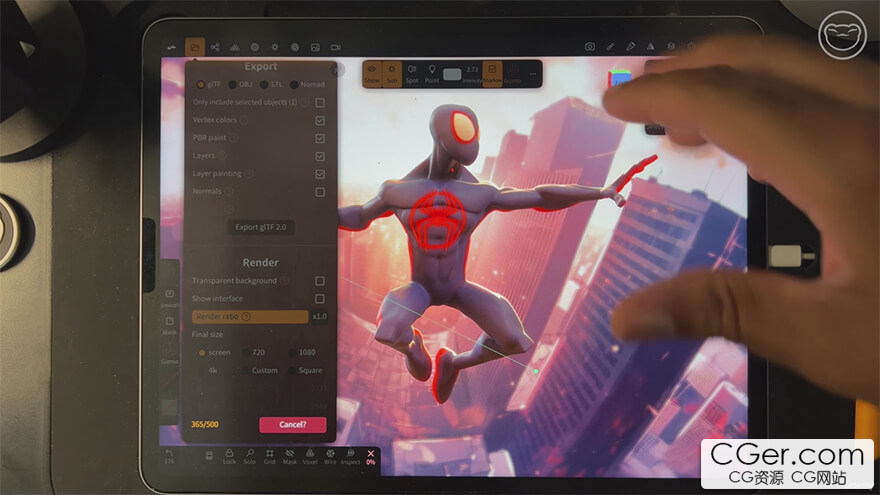Open the Topology menu pyramid icon
This screenshot has height=495, width=880.
(235, 47)
